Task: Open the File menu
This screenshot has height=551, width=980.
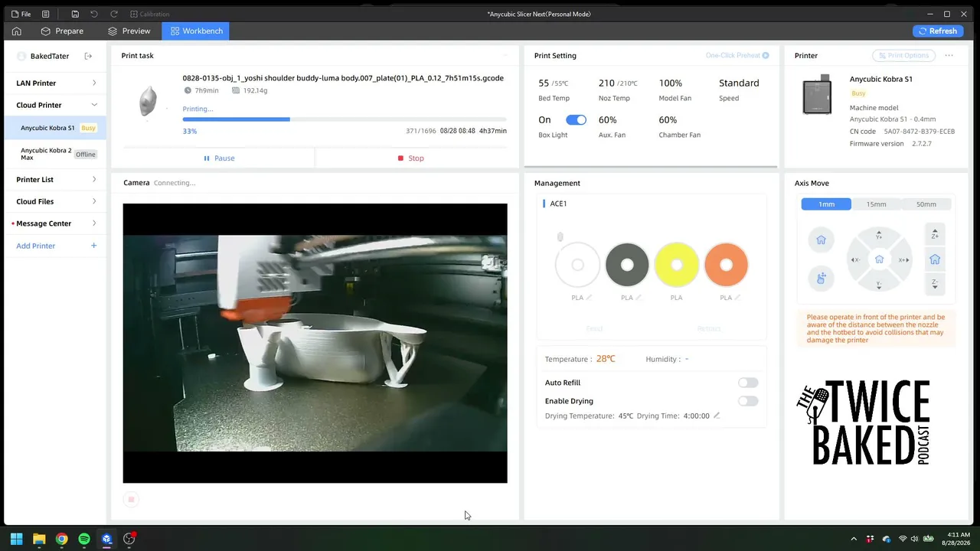Action: click(21, 14)
